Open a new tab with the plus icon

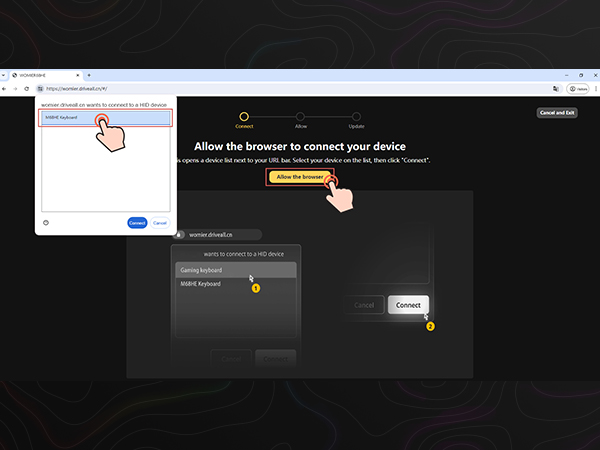click(89, 75)
